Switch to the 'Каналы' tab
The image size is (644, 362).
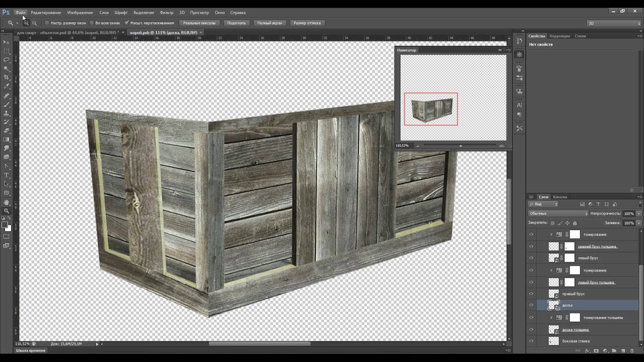point(560,197)
